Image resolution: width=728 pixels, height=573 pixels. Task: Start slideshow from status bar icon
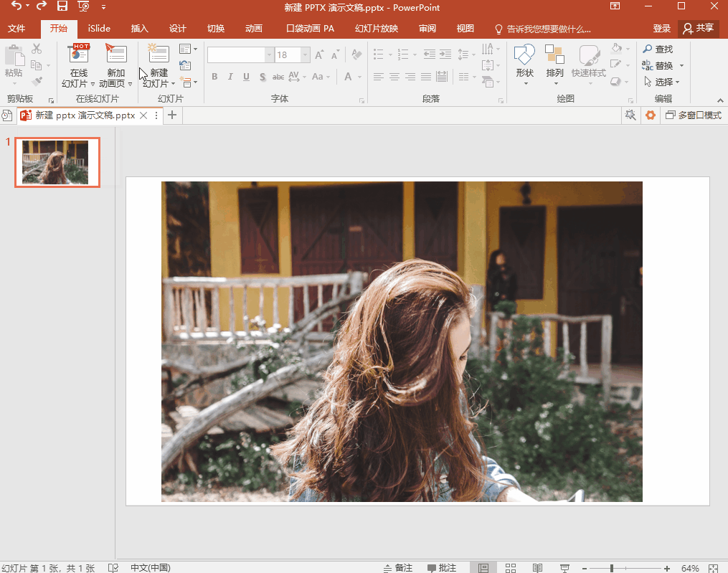563,568
